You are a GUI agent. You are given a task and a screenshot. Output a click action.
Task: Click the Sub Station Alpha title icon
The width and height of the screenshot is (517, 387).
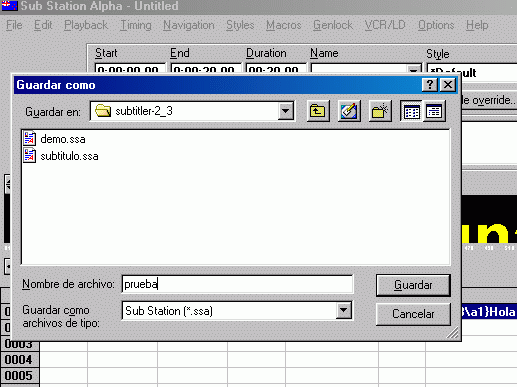(10, 6)
